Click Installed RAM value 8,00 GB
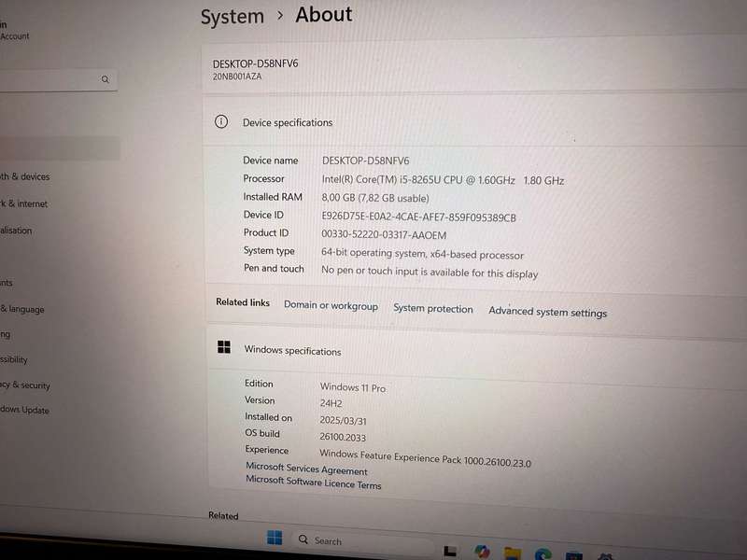 [375, 198]
